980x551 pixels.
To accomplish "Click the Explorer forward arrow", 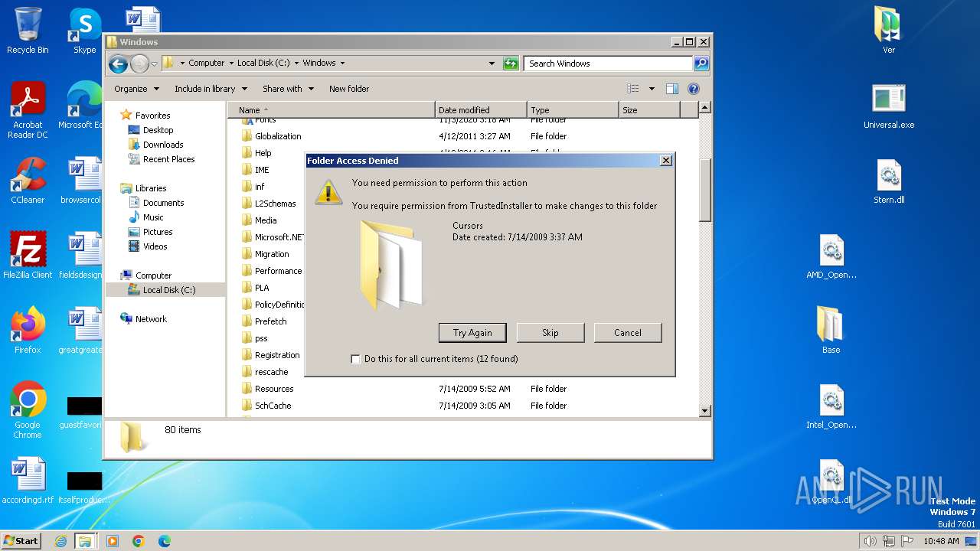I will click(139, 64).
